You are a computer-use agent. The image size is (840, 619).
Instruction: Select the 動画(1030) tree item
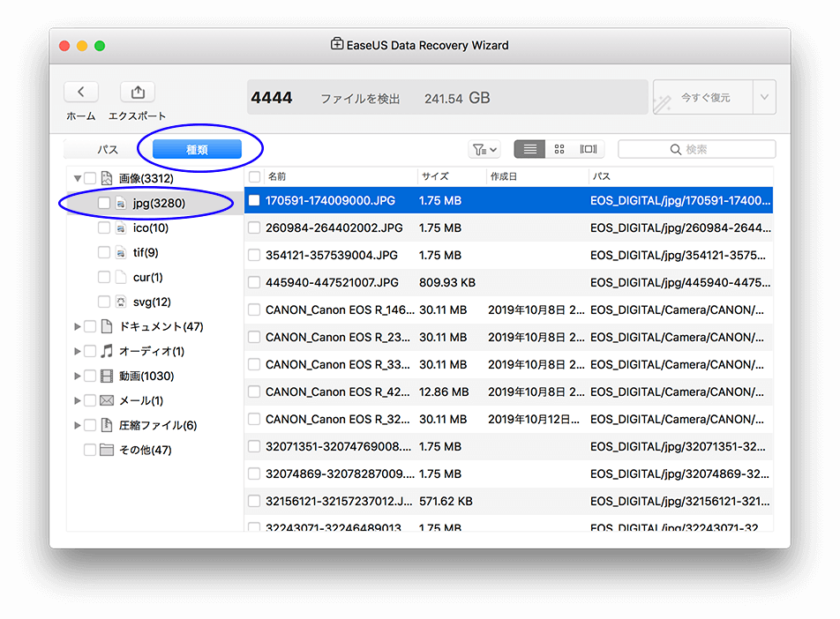coord(146,376)
